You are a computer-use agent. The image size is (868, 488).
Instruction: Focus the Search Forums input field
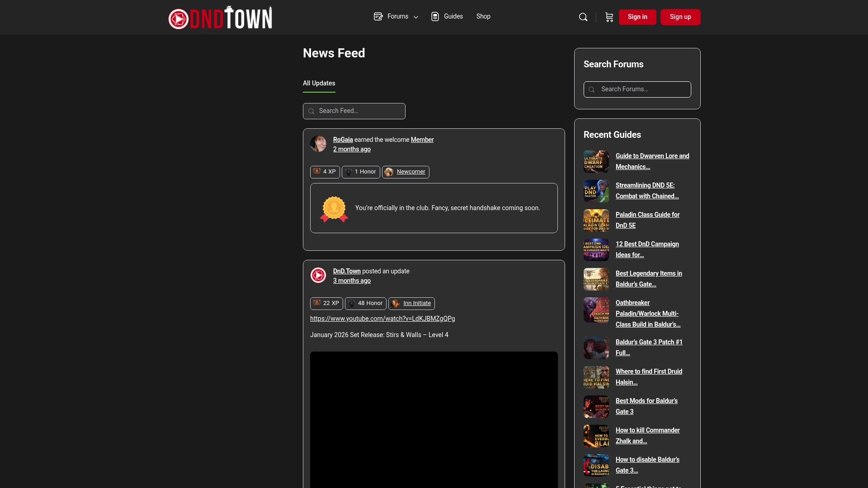pos(637,89)
